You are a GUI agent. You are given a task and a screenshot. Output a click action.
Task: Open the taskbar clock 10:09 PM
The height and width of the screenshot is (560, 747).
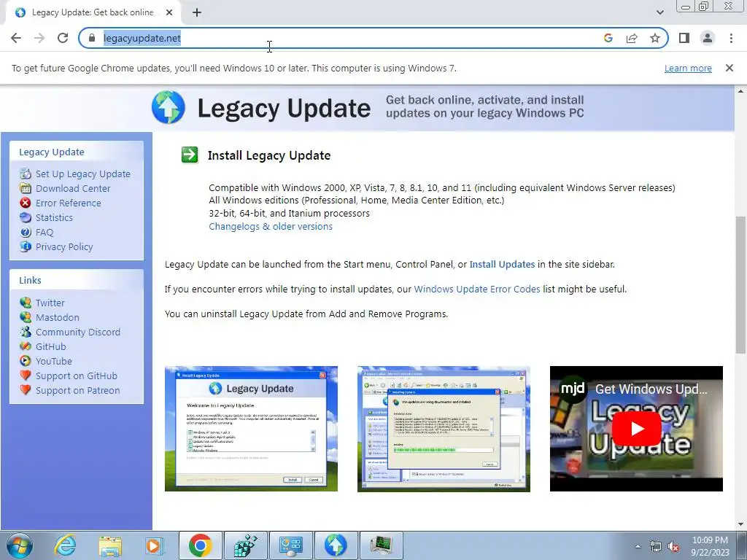click(x=710, y=546)
